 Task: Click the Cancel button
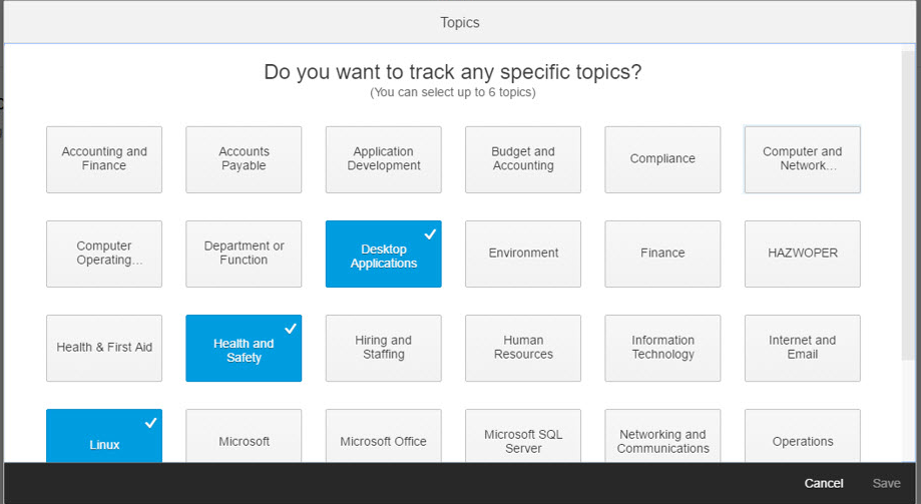pyautogui.click(x=823, y=484)
